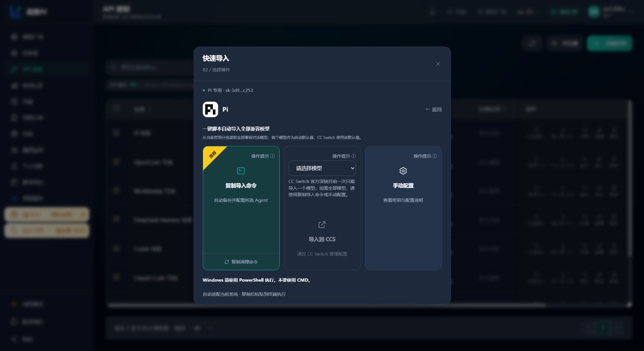Image resolution: width=644 pixels, height=351 pixels.
Task: Click the step text 02 / 选择操作
Action: click(216, 70)
